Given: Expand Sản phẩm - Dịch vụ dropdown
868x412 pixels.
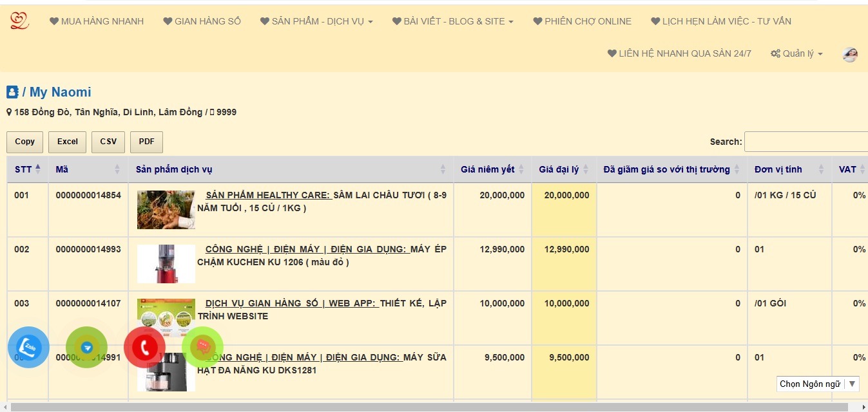Looking at the screenshot, I should point(316,21).
